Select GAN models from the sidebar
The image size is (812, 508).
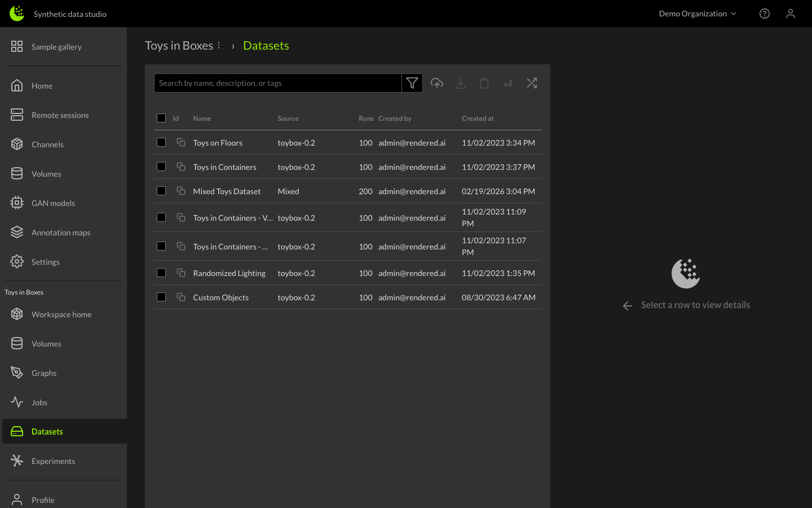(52, 203)
